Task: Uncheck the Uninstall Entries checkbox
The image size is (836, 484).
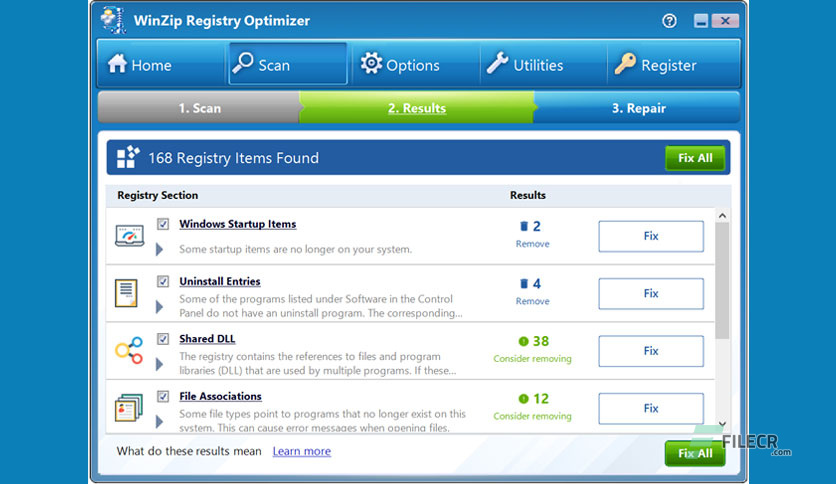Action: coord(163,281)
